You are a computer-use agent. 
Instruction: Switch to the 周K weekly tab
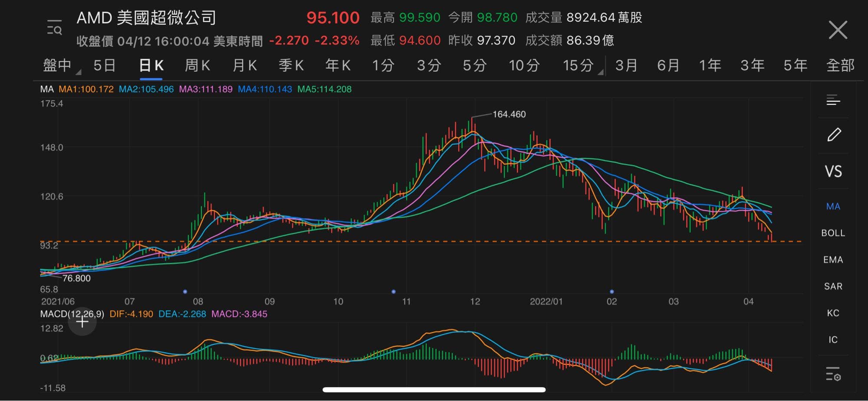[197, 66]
